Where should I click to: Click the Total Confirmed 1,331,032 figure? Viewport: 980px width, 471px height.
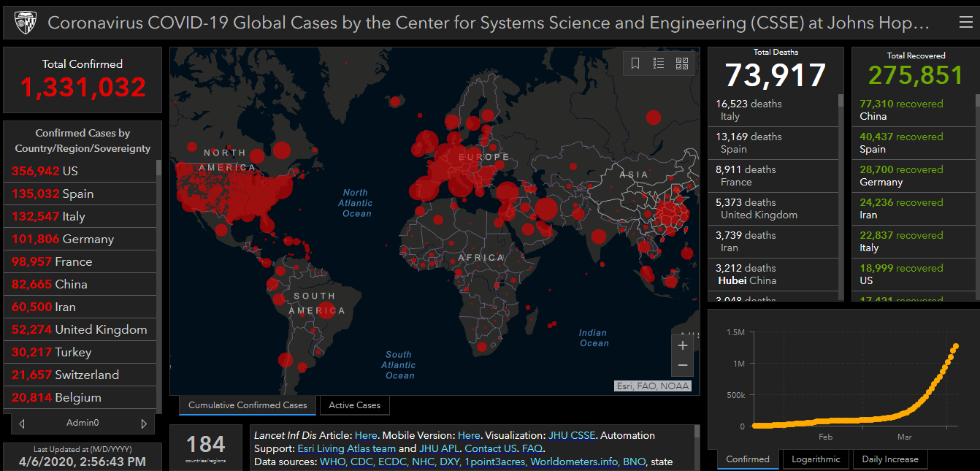(x=83, y=88)
